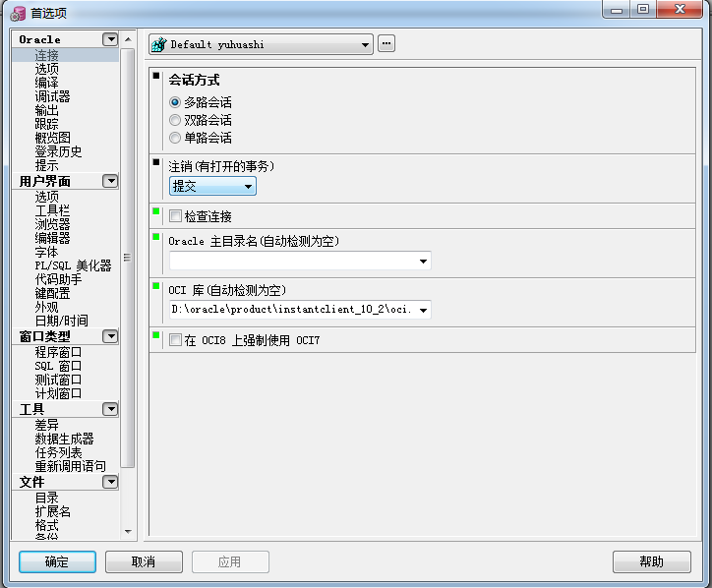Open the 输出 preferences page

[47, 110]
